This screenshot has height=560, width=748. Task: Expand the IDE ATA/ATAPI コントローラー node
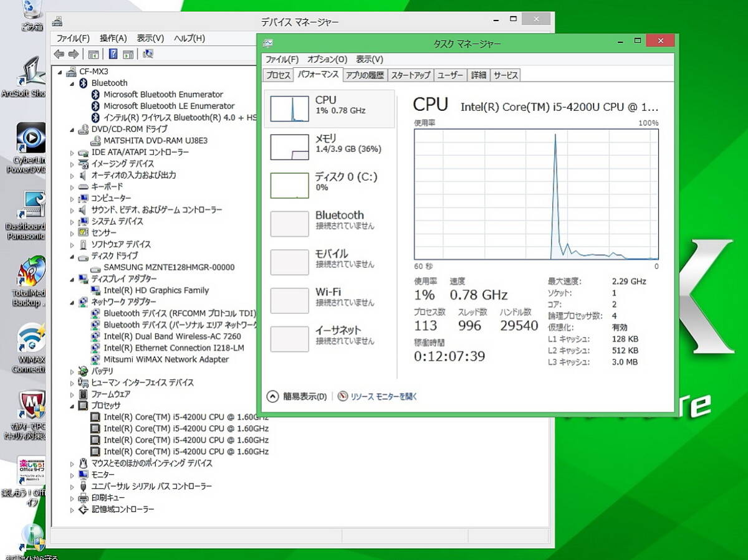click(x=72, y=153)
